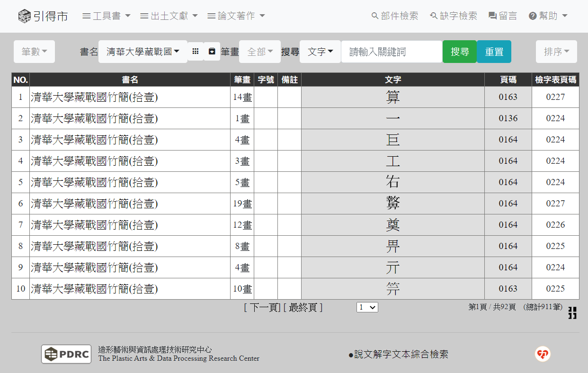The image size is (588, 373).
Task: Click the keyword input field
Action: (x=392, y=52)
